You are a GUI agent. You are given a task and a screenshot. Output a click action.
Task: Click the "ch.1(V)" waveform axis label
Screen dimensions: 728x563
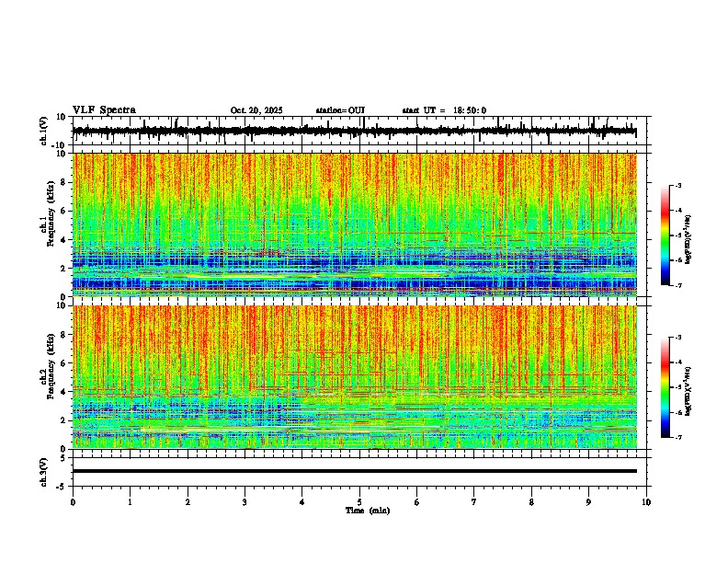click(x=44, y=131)
